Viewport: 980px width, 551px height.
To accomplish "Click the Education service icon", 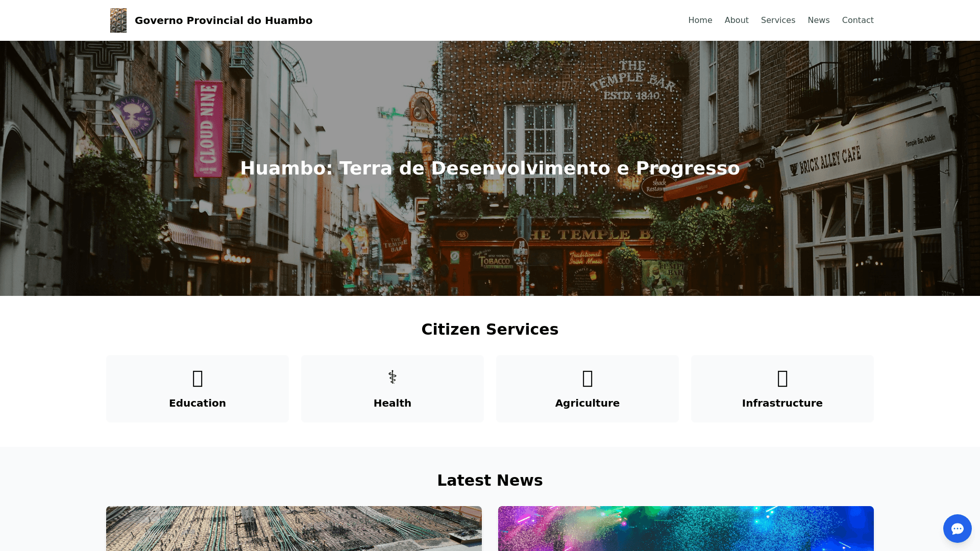I will 198,379.
